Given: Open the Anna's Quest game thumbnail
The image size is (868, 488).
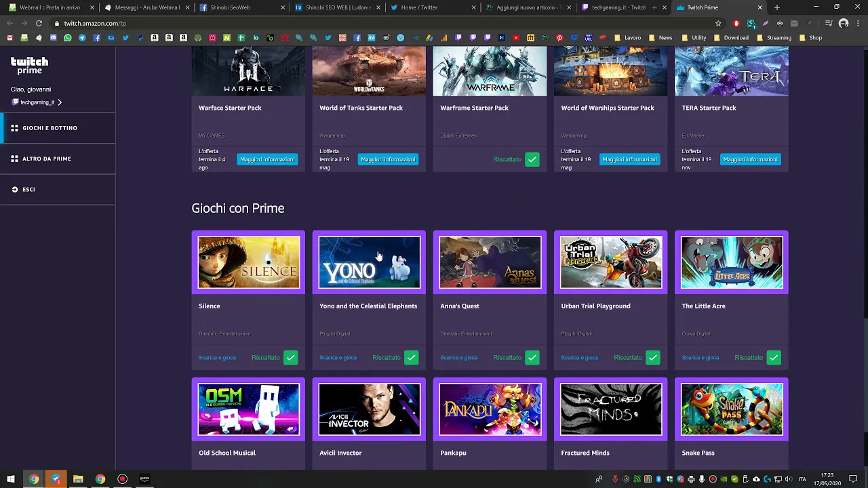Looking at the screenshot, I should point(490,262).
